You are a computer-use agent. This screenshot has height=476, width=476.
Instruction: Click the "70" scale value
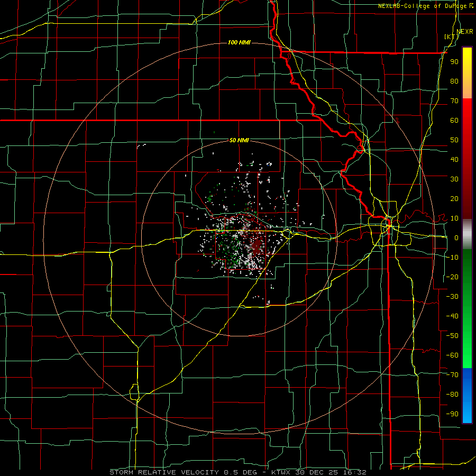click(x=454, y=101)
